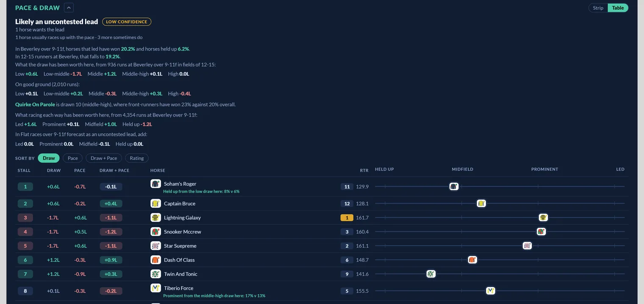Select Dash Of Class's marker on the pace line
644x304 pixels.
point(472,260)
